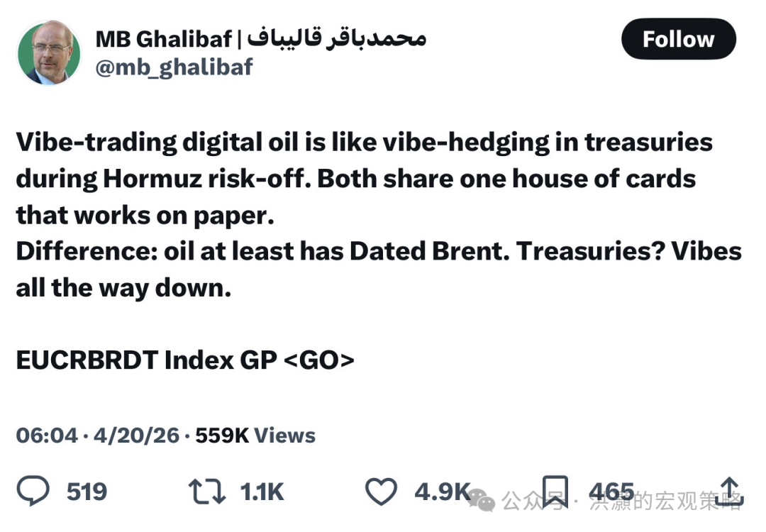Open the 519 replies count
Screen dimensions: 766x532
[x=87, y=492]
